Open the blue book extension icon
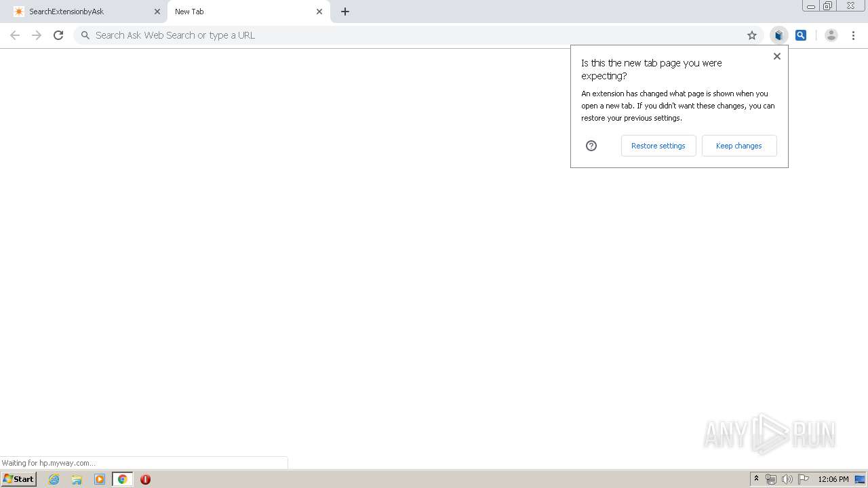This screenshot has height=488, width=868. pos(779,35)
